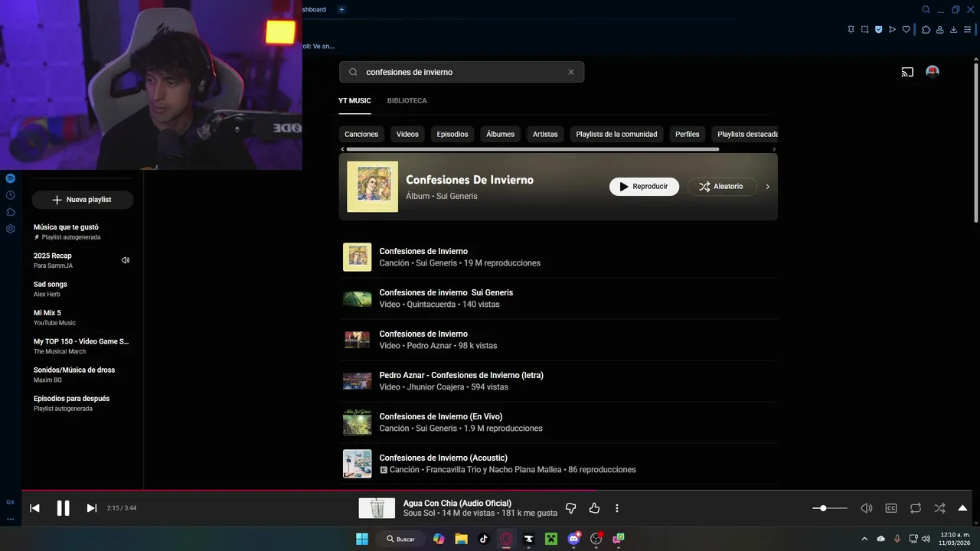Screen dimensions: 980x551
Task: Pause the current song
Action: click(63, 508)
